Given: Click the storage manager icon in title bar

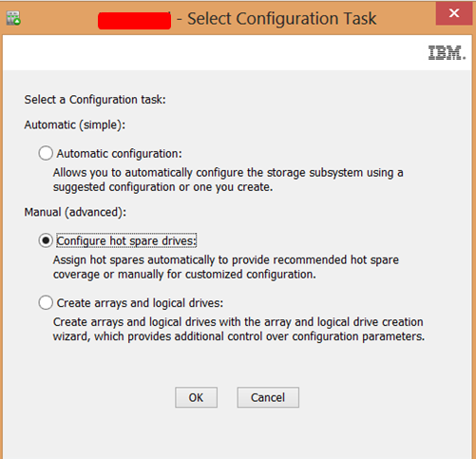Looking at the screenshot, I should pyautogui.click(x=13, y=18).
